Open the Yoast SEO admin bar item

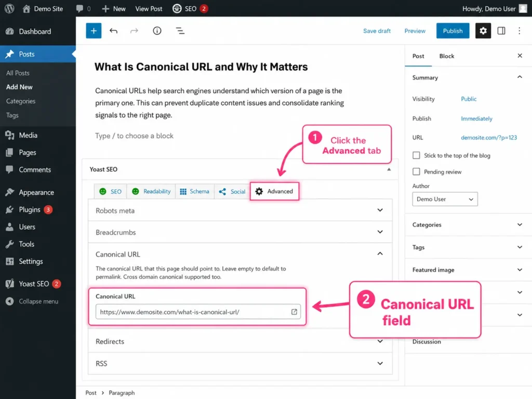point(190,9)
